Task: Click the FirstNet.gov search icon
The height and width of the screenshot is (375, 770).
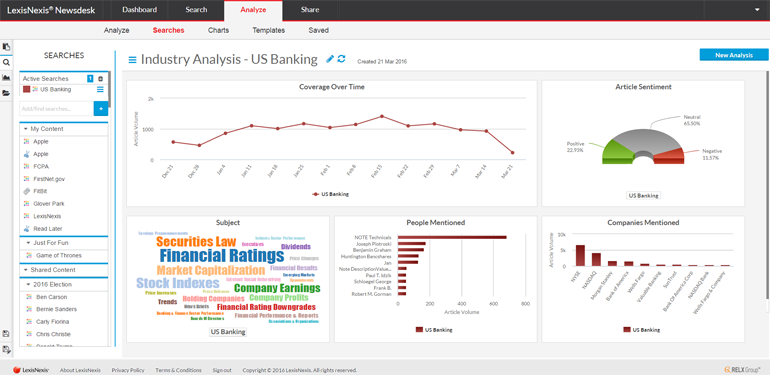Action: 27,179
